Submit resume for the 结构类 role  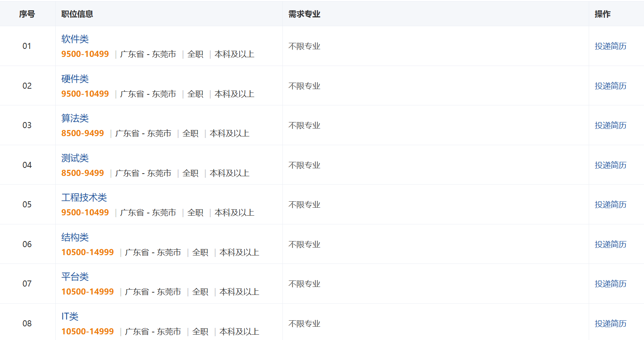click(610, 244)
